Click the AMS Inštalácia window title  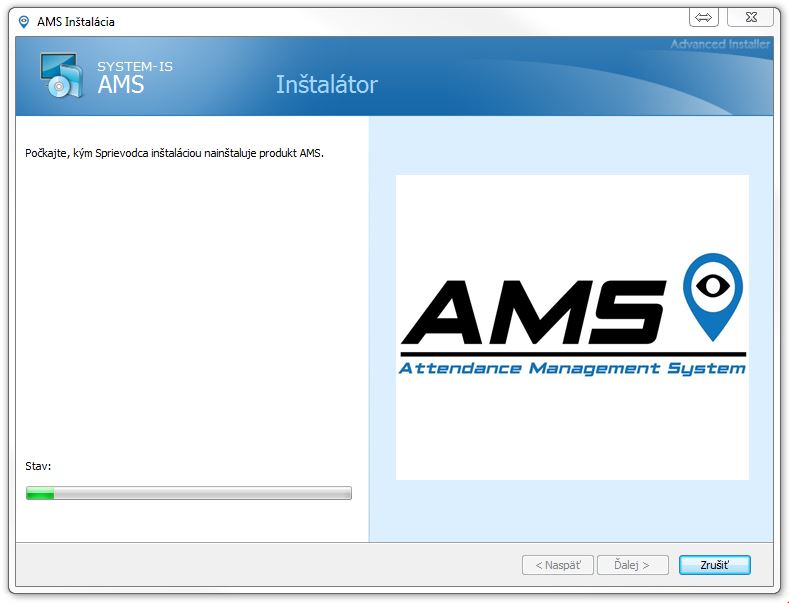(76, 22)
